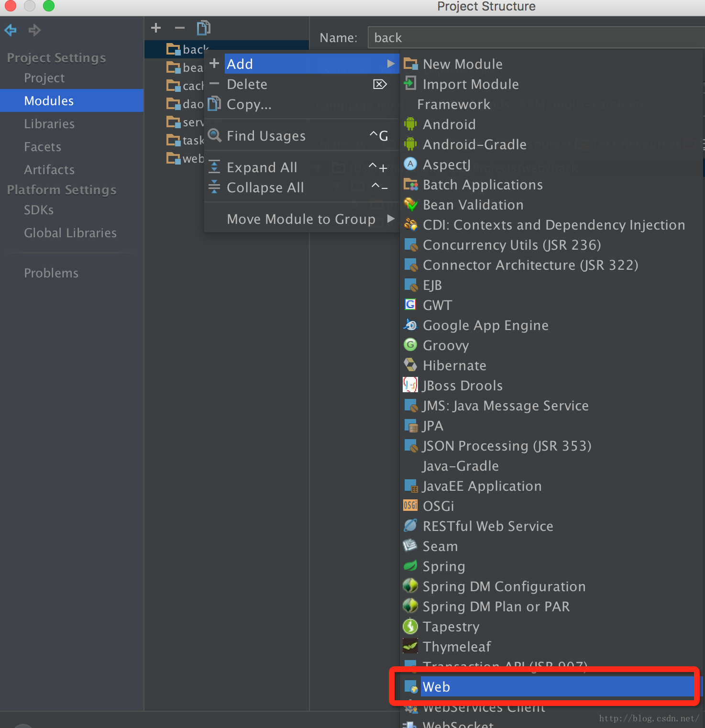Choose Java-Gradle from the framework list
This screenshot has width=705, height=728.
(552, 466)
